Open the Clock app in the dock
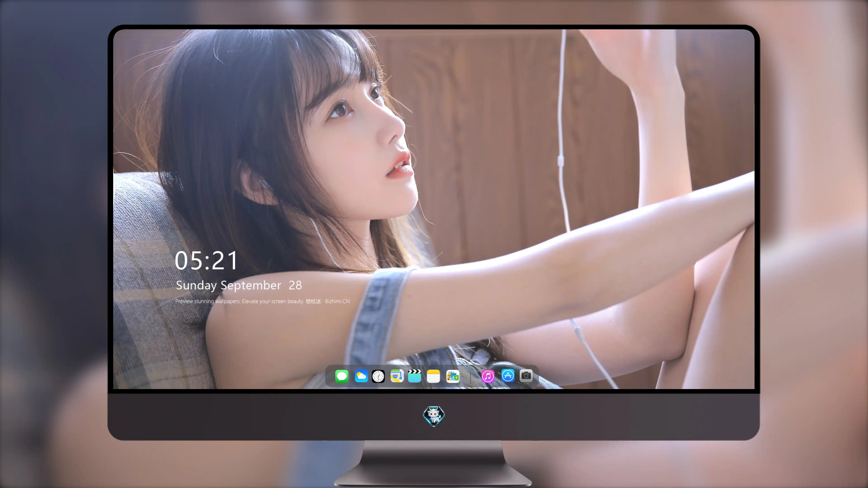This screenshot has width=868, height=488. coord(378,376)
